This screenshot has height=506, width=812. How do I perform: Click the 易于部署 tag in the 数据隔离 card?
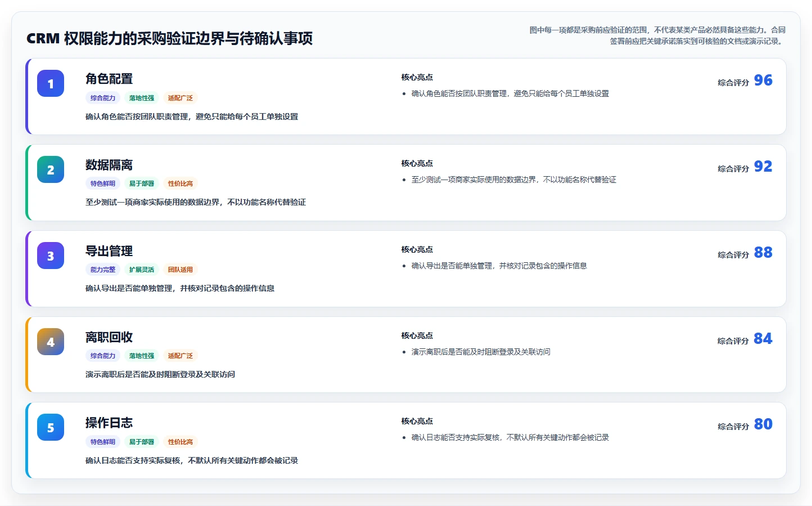(x=142, y=183)
